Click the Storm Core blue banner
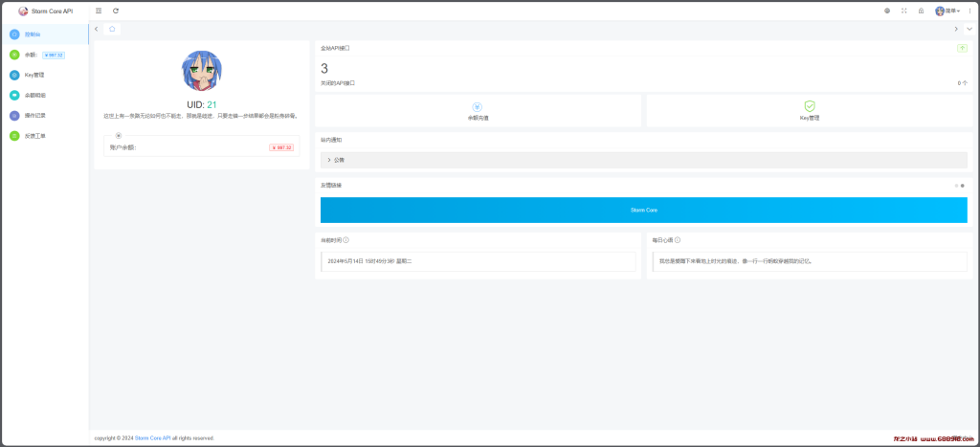The width and height of the screenshot is (980, 447). [x=643, y=210]
